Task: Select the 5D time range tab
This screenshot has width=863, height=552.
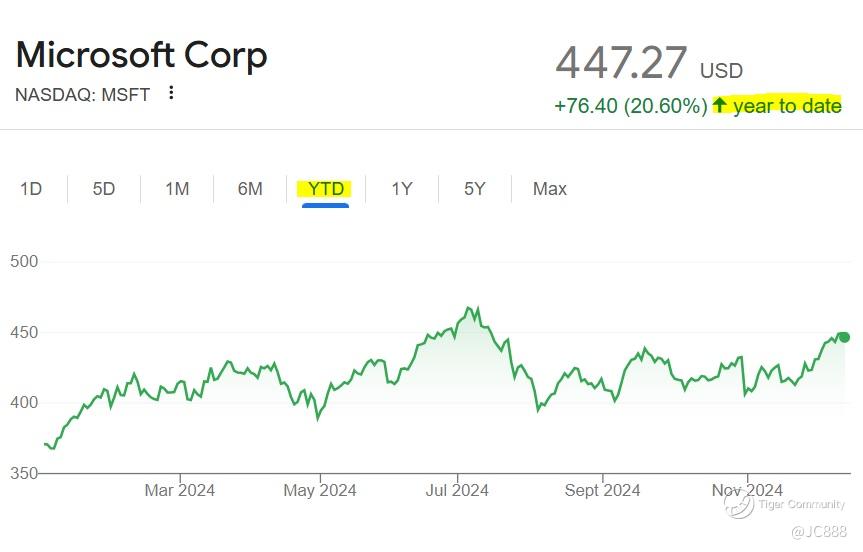Action: coord(104,189)
